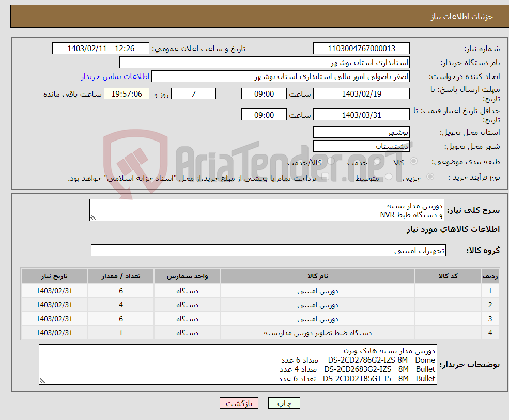Click unit دستگاه in row 3
Screen dimensions: 509x420
[x=187, y=319]
